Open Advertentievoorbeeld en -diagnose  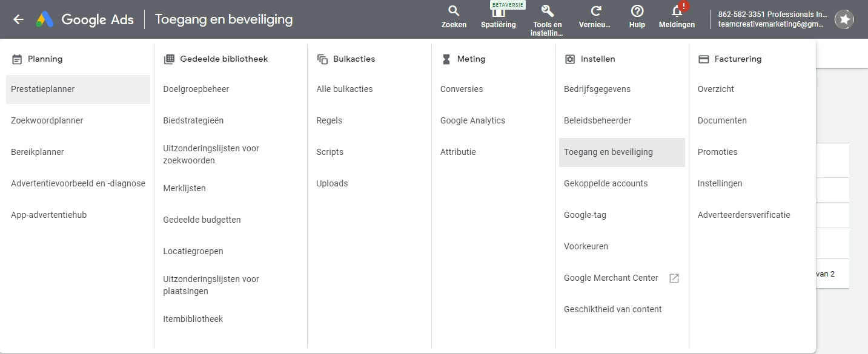[78, 184]
